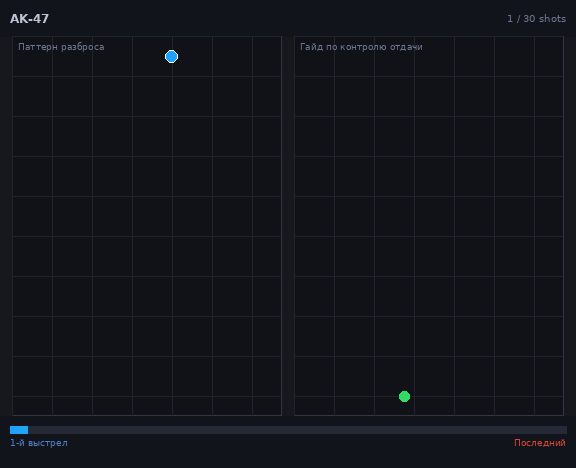Jump to "1-й выстрел" label
This screenshot has height=468, width=576.
pos(39,443)
